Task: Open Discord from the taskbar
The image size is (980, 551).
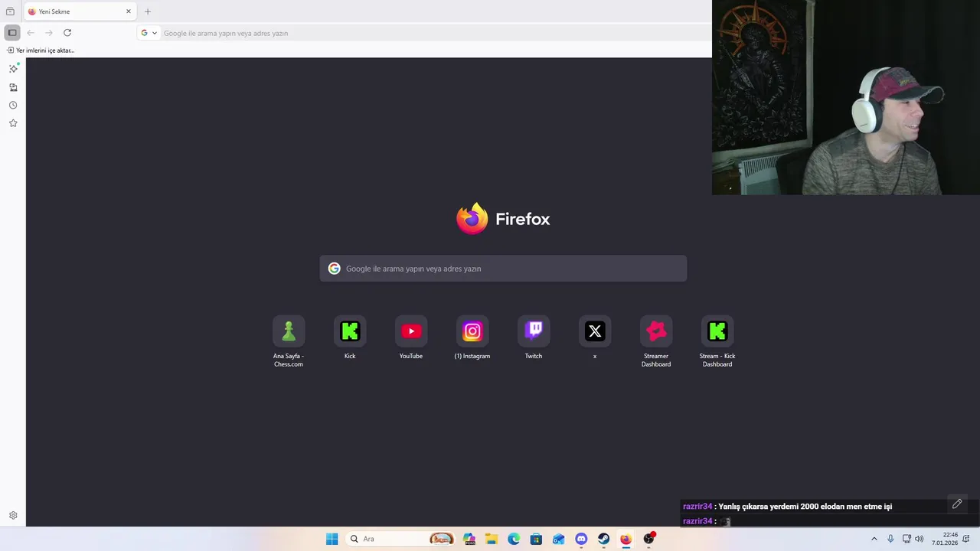Action: (581, 539)
